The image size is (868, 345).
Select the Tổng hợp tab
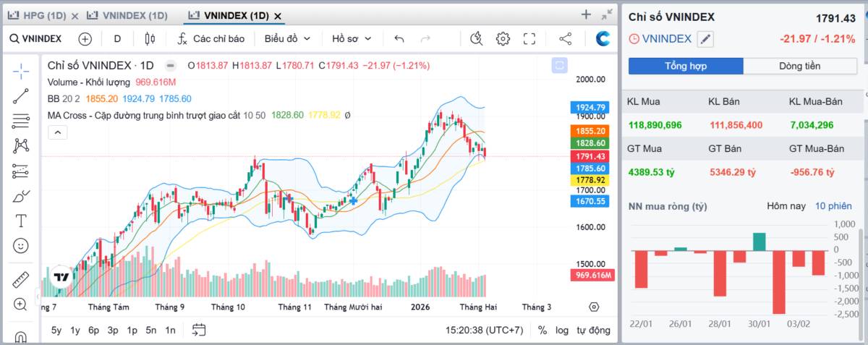coord(686,66)
